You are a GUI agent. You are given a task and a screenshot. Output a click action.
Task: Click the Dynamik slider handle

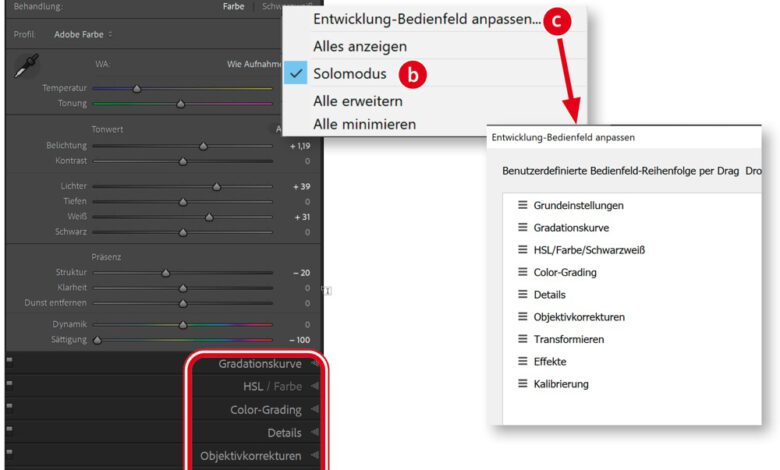pyautogui.click(x=183, y=325)
